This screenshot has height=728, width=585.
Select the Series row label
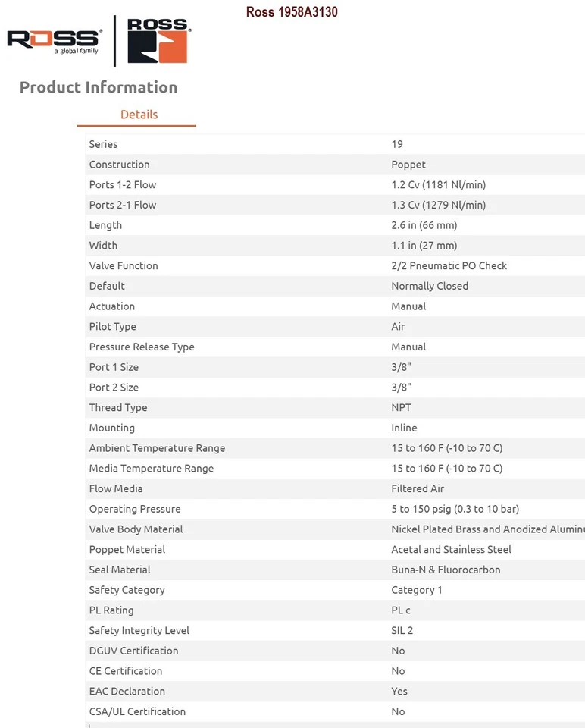click(x=103, y=144)
